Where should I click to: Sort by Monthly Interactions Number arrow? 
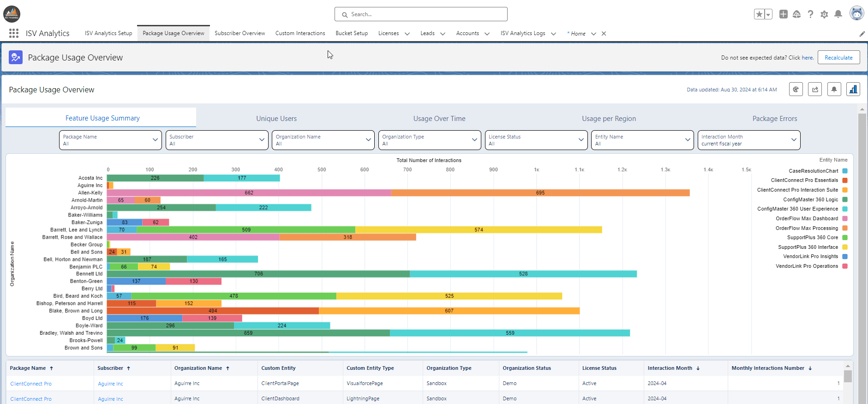pos(810,368)
